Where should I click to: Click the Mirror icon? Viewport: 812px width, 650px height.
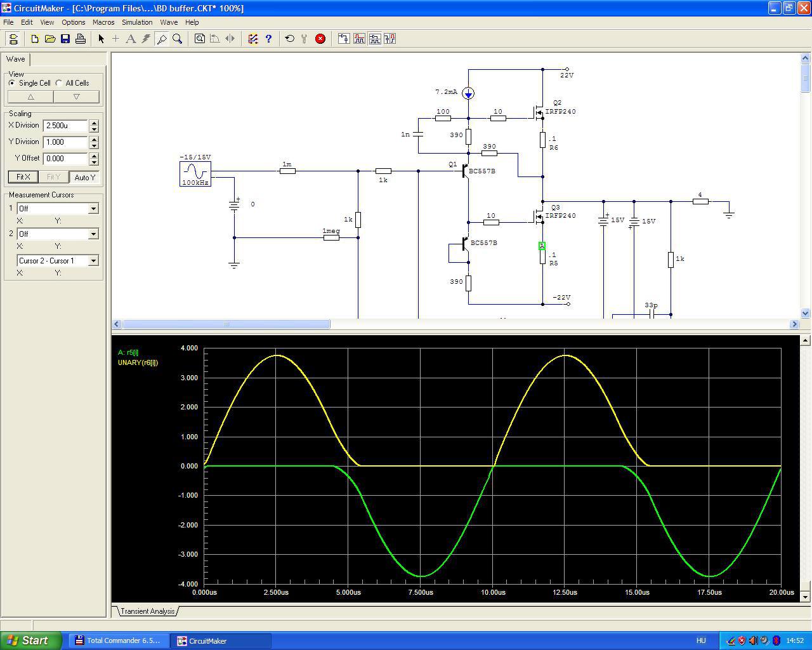click(230, 39)
